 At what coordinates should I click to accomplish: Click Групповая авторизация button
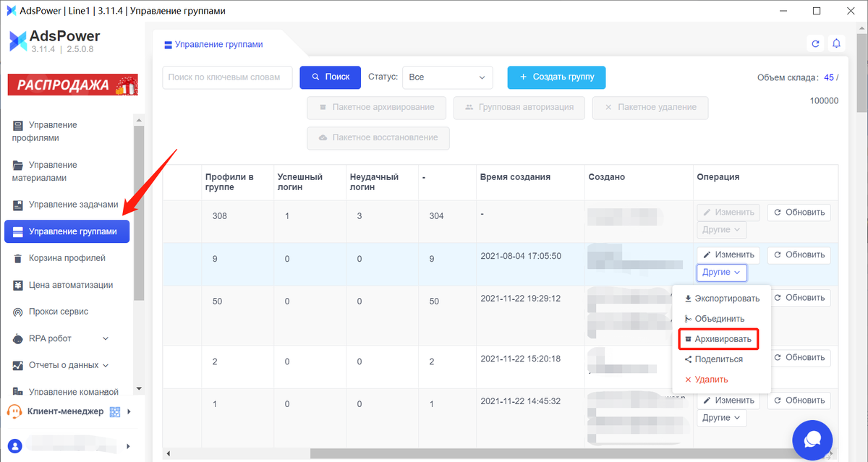pos(519,107)
